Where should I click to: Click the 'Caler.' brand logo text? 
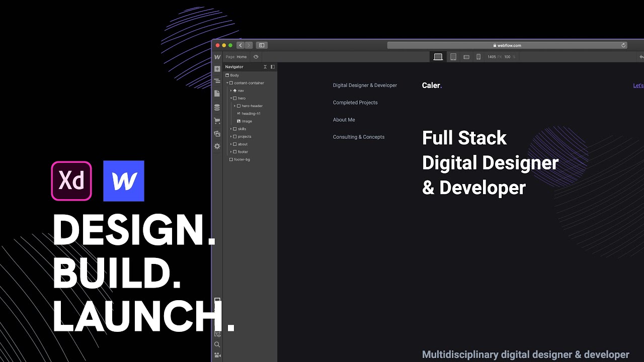[x=432, y=85]
